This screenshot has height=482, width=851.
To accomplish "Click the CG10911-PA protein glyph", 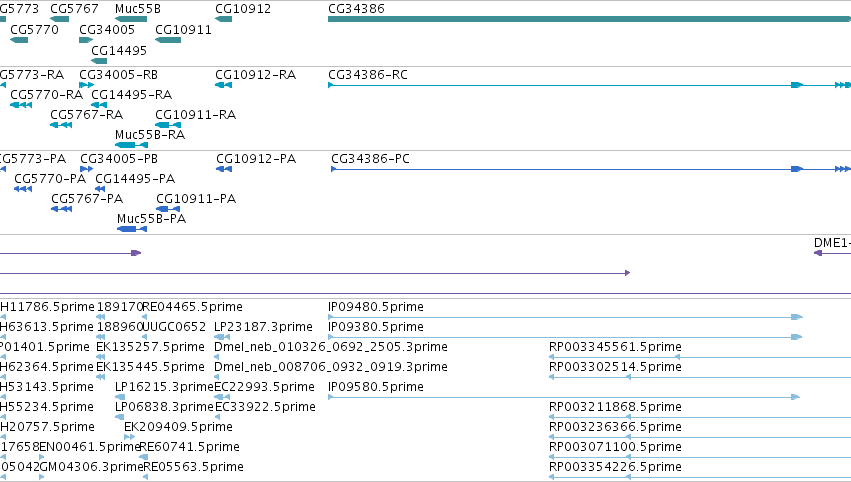I will tap(168, 209).
